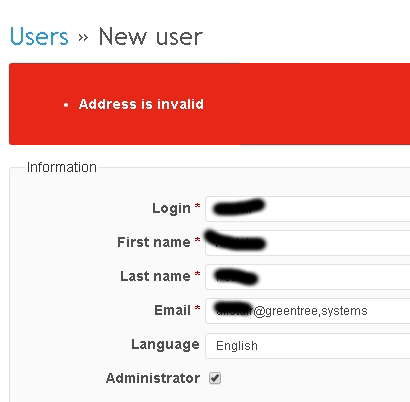
Task: Click the Last name label
Action: (x=155, y=276)
